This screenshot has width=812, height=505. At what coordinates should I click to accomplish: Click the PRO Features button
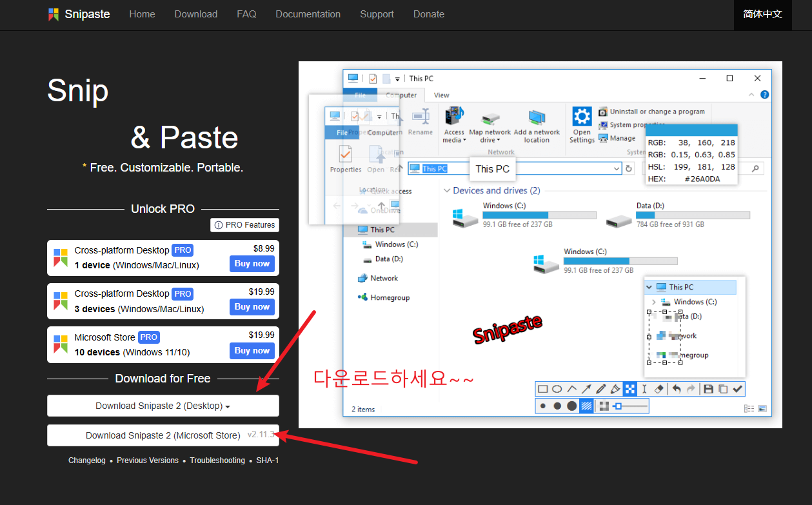click(x=245, y=225)
